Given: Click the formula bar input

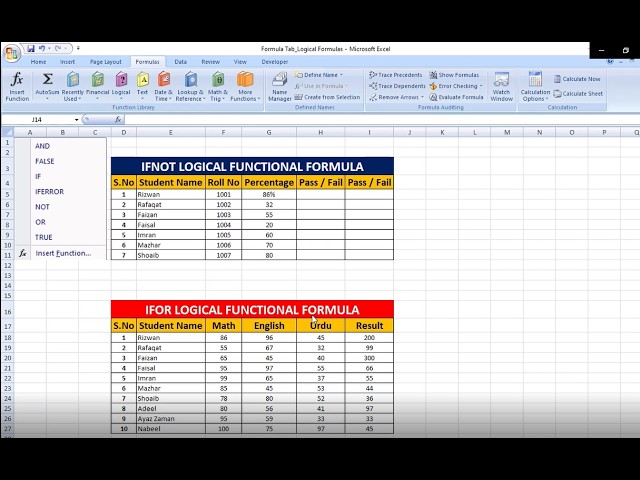Looking at the screenshot, I should click(x=380, y=120).
